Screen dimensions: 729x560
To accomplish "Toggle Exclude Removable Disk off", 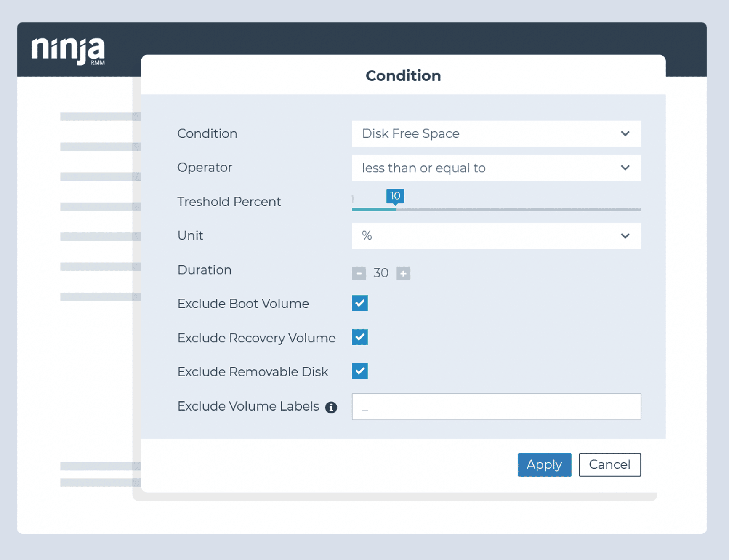I will (359, 371).
